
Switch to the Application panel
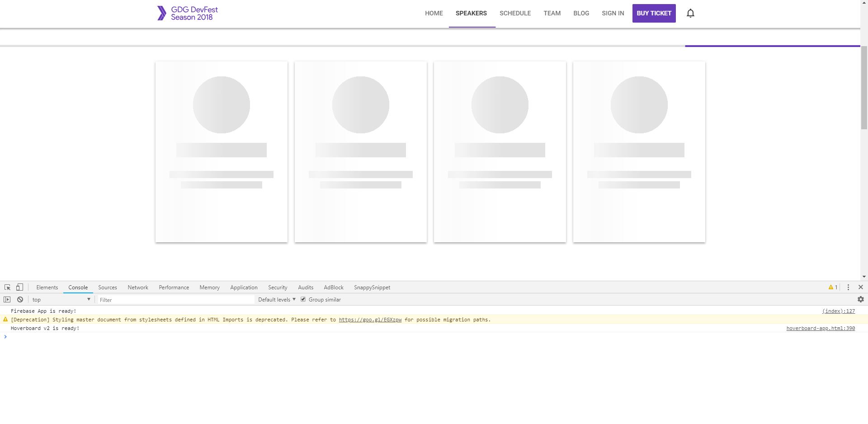click(244, 287)
